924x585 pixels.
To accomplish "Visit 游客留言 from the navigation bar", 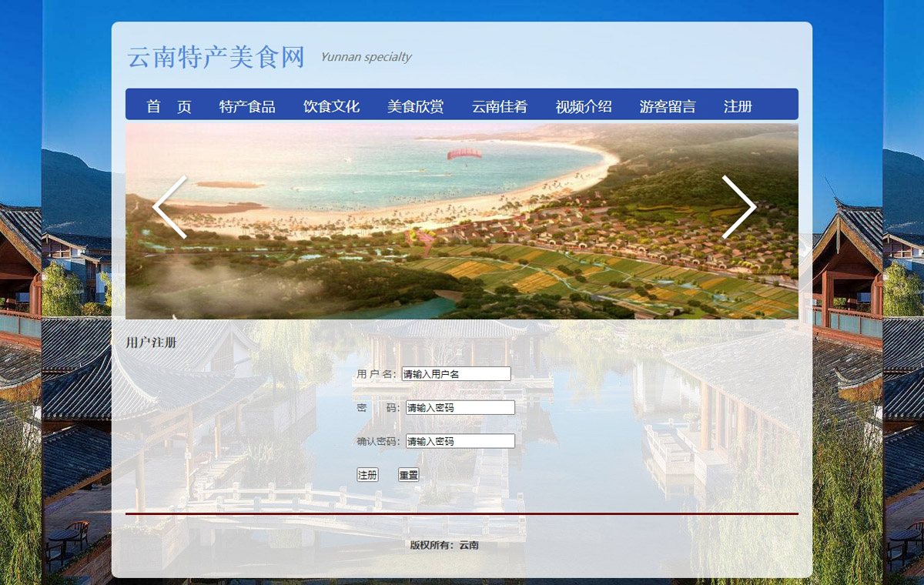I will pos(668,106).
